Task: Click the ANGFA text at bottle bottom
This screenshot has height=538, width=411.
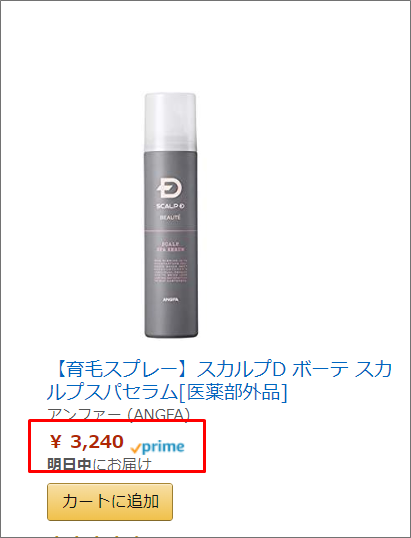Action: [x=170, y=299]
